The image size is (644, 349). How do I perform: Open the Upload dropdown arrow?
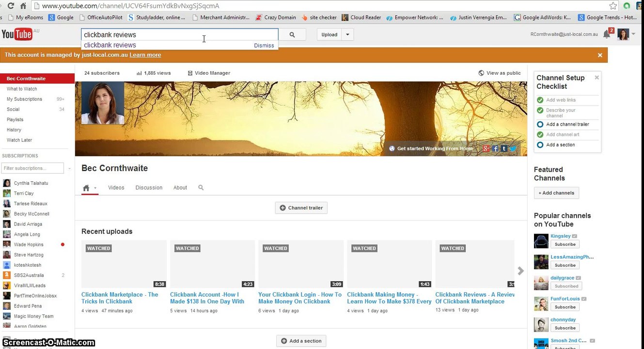pos(347,34)
